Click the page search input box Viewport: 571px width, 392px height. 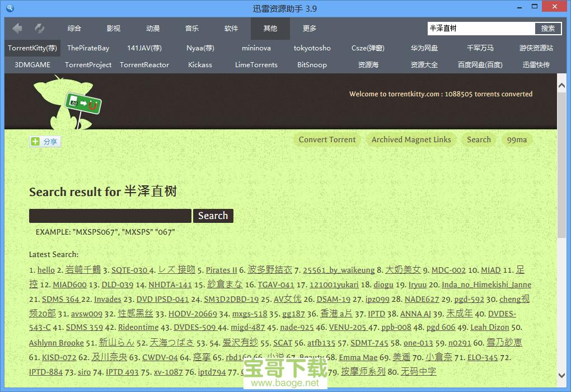pos(110,216)
